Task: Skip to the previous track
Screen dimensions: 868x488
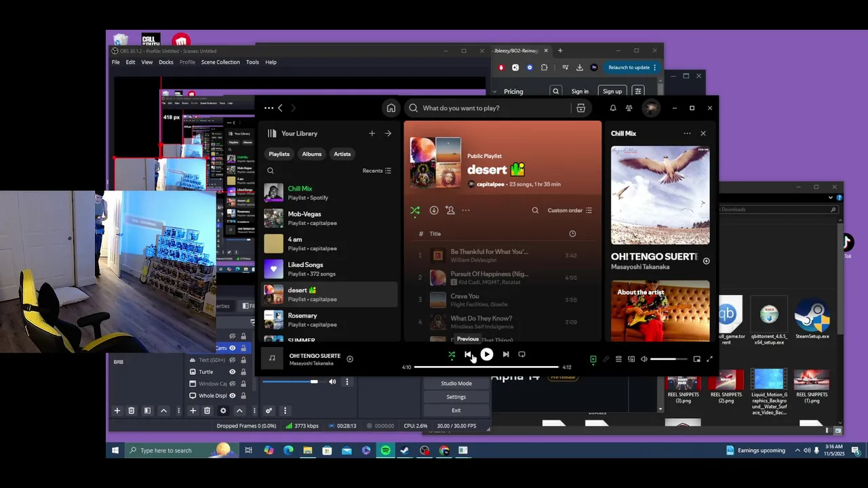Action: 468,354
